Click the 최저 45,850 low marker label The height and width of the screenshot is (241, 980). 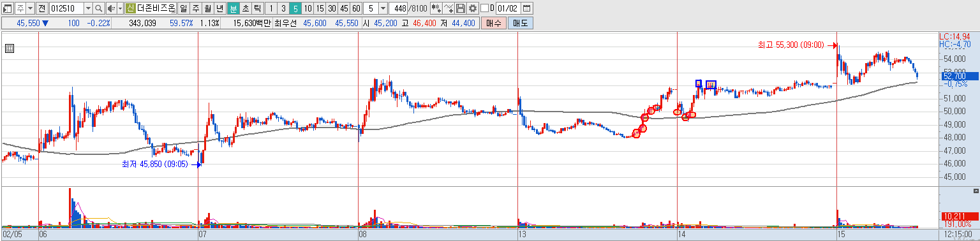point(155,164)
